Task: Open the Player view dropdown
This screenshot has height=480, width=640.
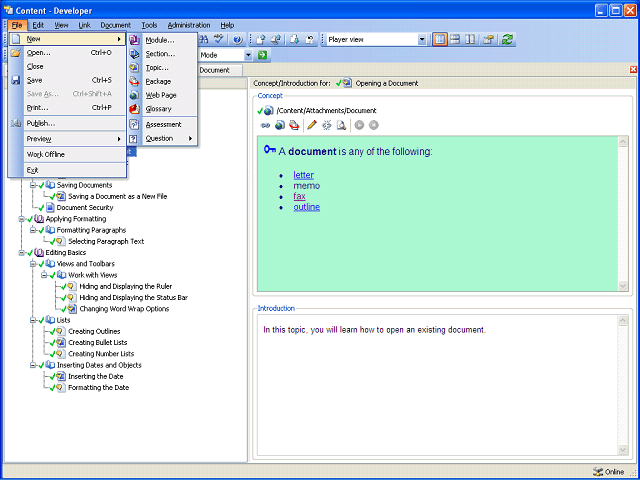Action: pyautogui.click(x=422, y=40)
